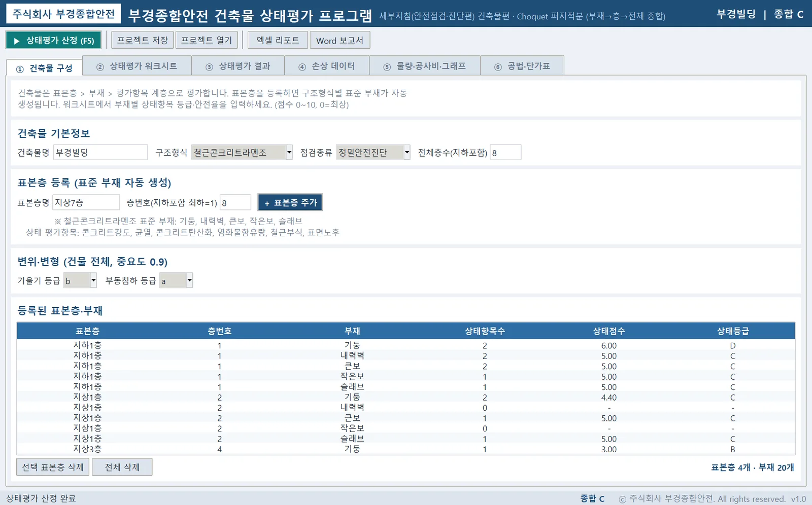This screenshot has width=812, height=505.
Task: Export 엑셀 리포트
Action: pos(278,40)
